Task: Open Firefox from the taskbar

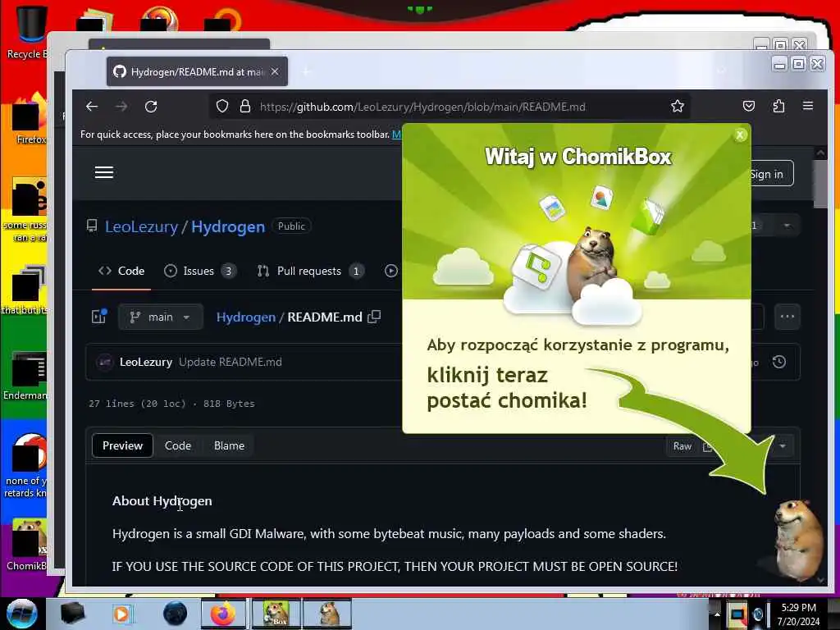Action: pyautogui.click(x=223, y=614)
